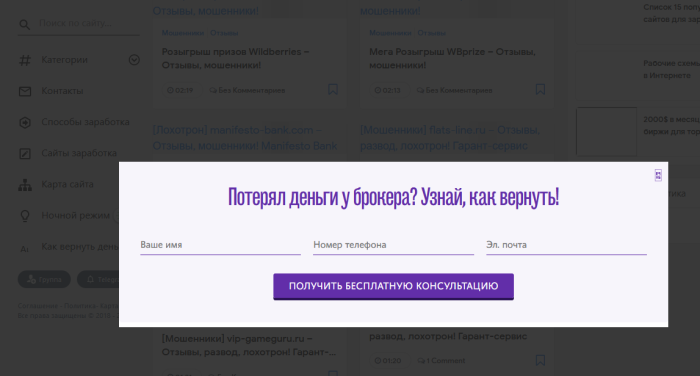Open "Список 15 популярных" sidebar article
Image resolution: width=700 pixels, height=376 pixels.
[x=671, y=13]
